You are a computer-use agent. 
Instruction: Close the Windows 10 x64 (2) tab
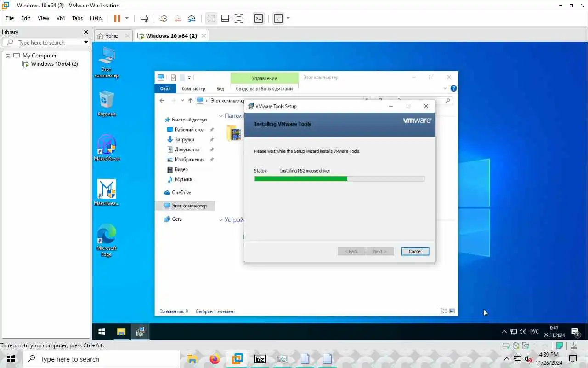tap(204, 35)
